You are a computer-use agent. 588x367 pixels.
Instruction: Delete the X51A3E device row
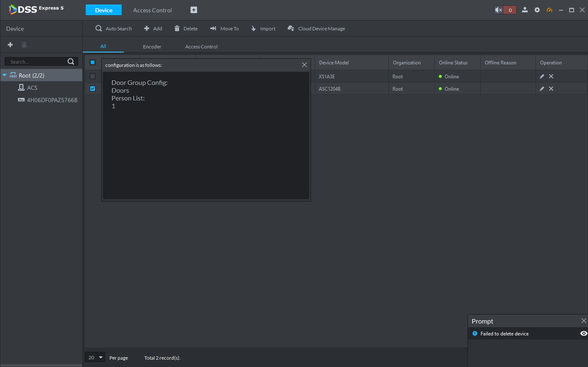[551, 76]
